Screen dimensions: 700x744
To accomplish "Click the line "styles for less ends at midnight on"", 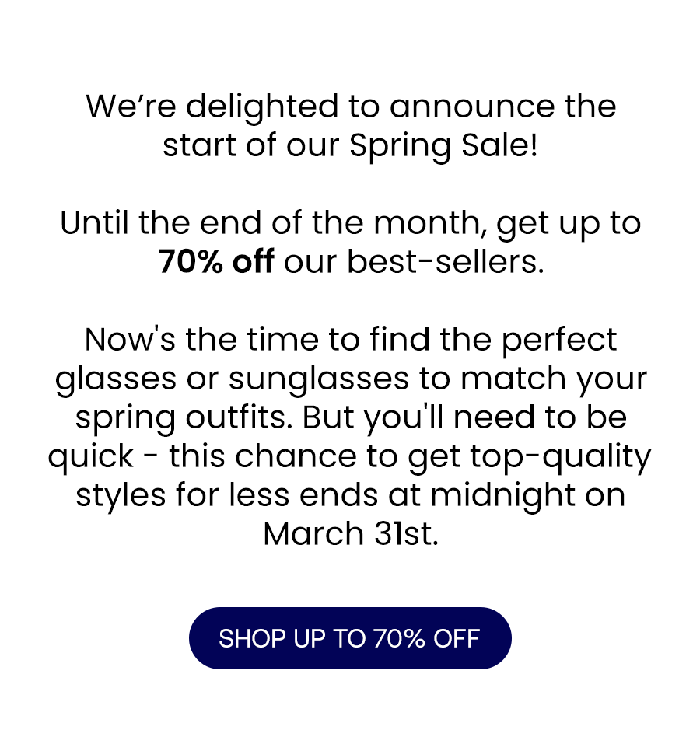I will pos(351,495).
